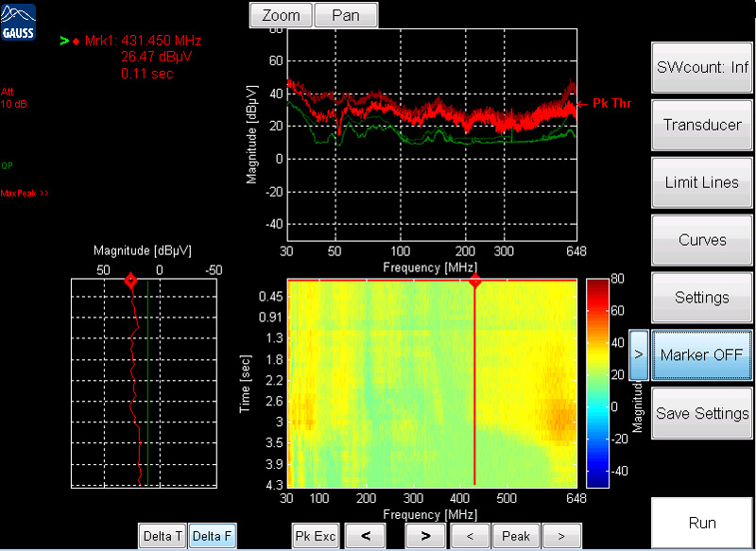Click the green > active marker indicator

click(64, 41)
